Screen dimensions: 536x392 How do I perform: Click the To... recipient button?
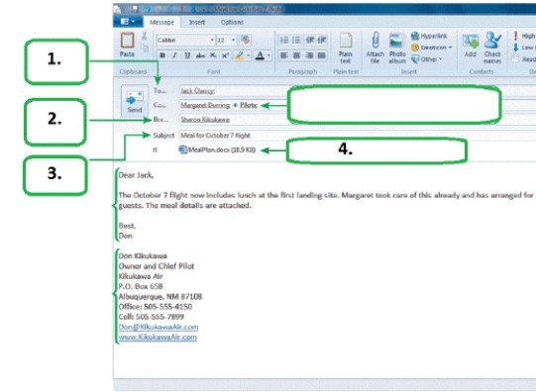pyautogui.click(x=160, y=90)
